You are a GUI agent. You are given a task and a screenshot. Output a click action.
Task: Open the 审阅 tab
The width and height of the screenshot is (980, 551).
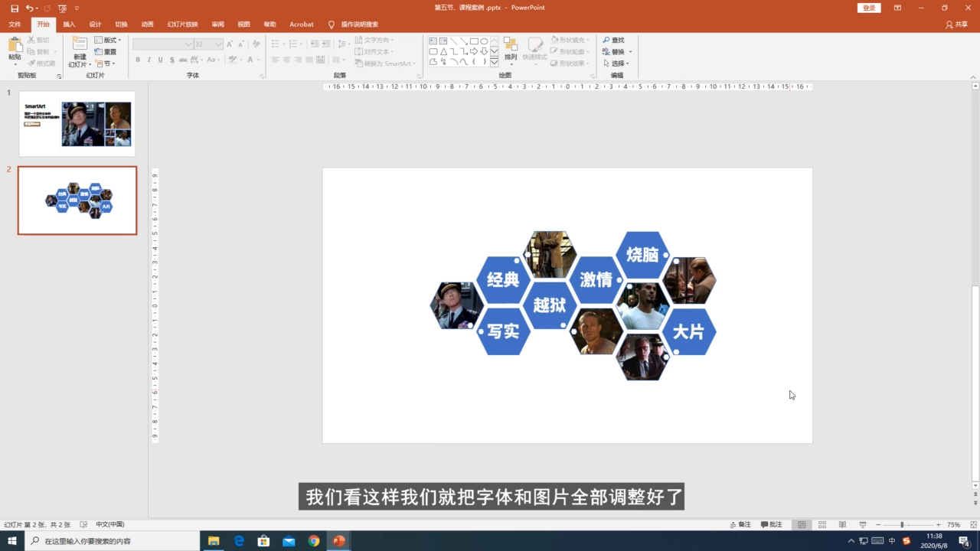tap(217, 24)
